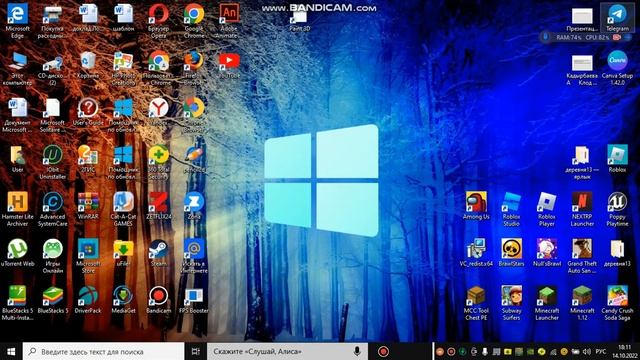Open the User folder icon

coord(17,156)
